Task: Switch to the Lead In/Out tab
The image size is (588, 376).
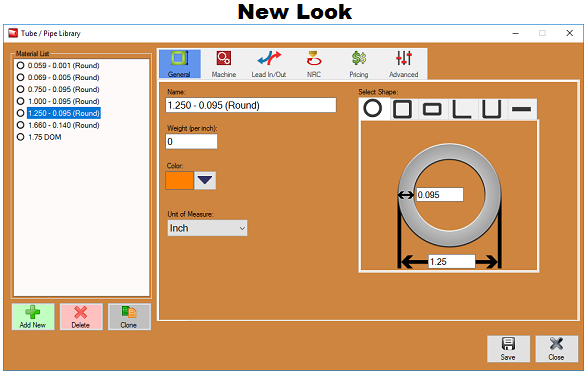Action: [x=269, y=64]
